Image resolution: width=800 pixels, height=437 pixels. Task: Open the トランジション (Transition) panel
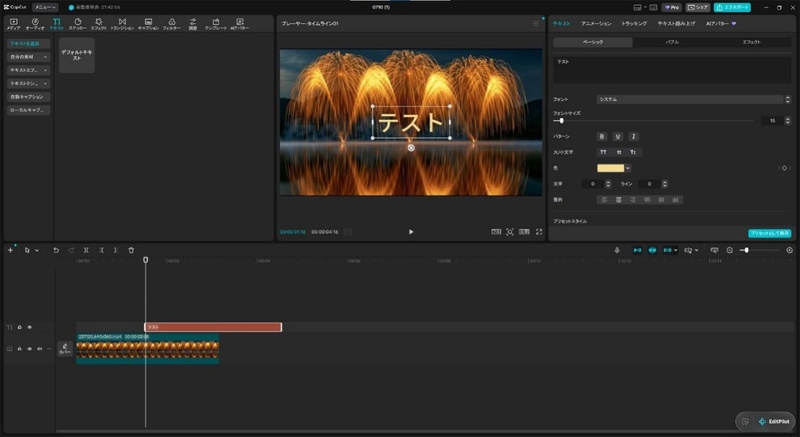tap(122, 24)
